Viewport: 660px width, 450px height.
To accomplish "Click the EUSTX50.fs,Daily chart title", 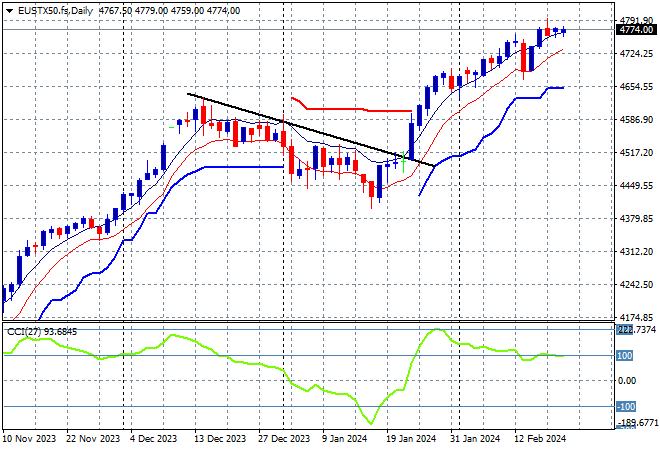I will click(55, 11).
